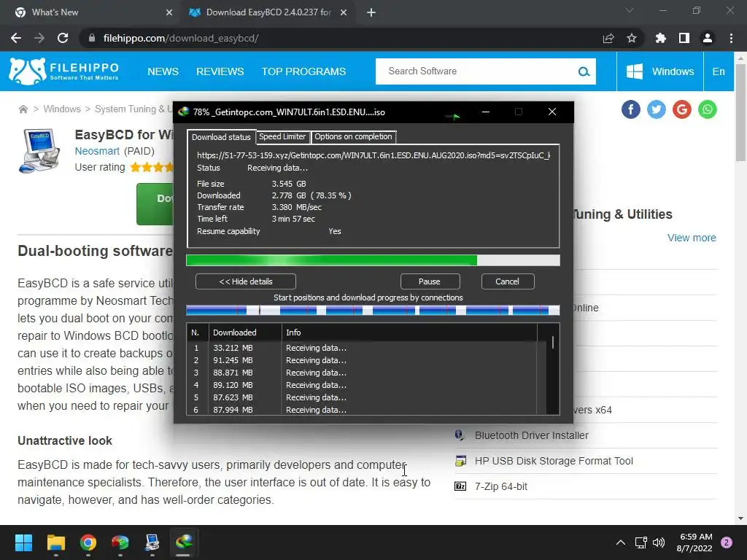Open HP USB Disk Storage Format Tool
The width and height of the screenshot is (747, 560).
tap(554, 461)
